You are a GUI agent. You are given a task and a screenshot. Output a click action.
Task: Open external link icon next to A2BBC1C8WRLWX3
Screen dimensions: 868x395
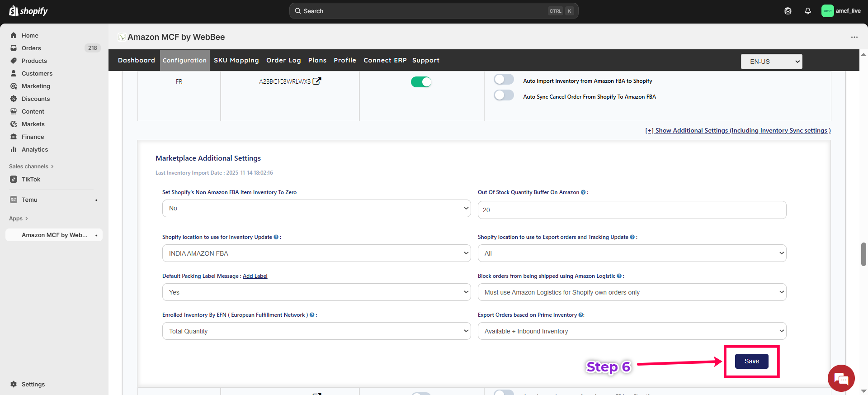click(317, 81)
